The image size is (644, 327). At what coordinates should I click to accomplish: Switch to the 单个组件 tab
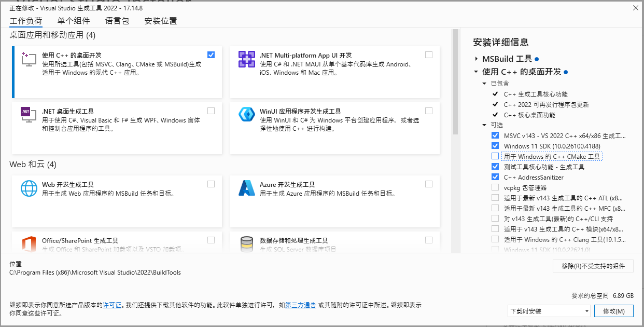(x=74, y=21)
